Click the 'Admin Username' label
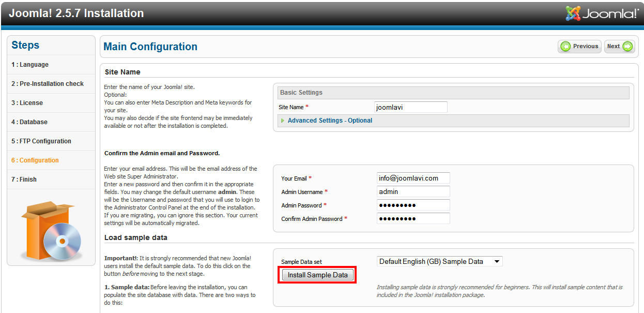The image size is (644, 313). point(302,192)
